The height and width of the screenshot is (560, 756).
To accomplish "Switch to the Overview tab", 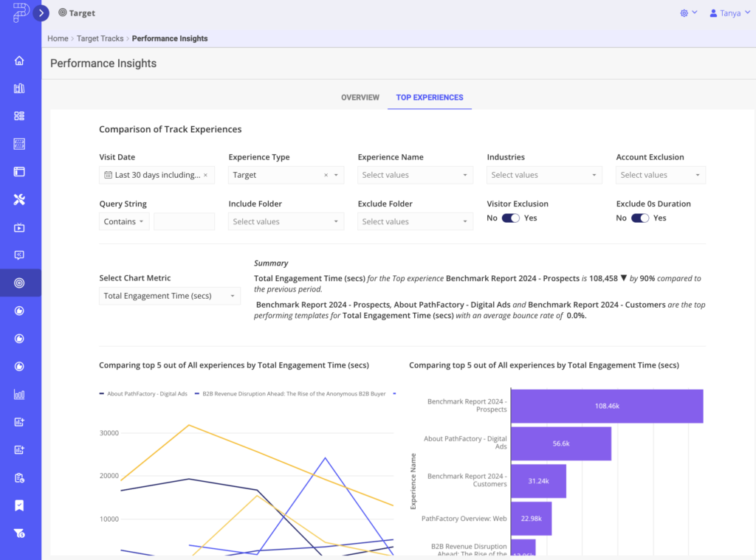I will click(360, 97).
